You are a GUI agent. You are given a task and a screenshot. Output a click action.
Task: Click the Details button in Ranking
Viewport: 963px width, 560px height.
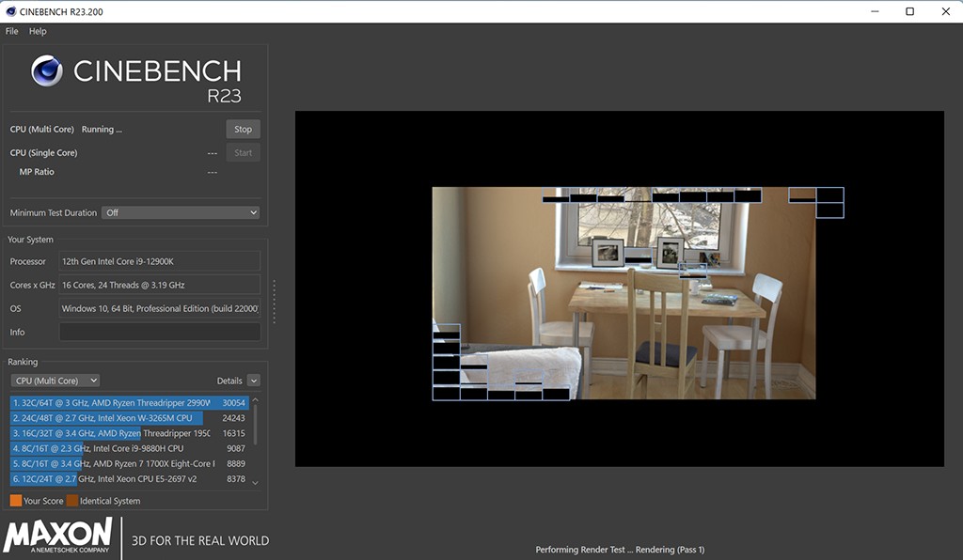229,381
